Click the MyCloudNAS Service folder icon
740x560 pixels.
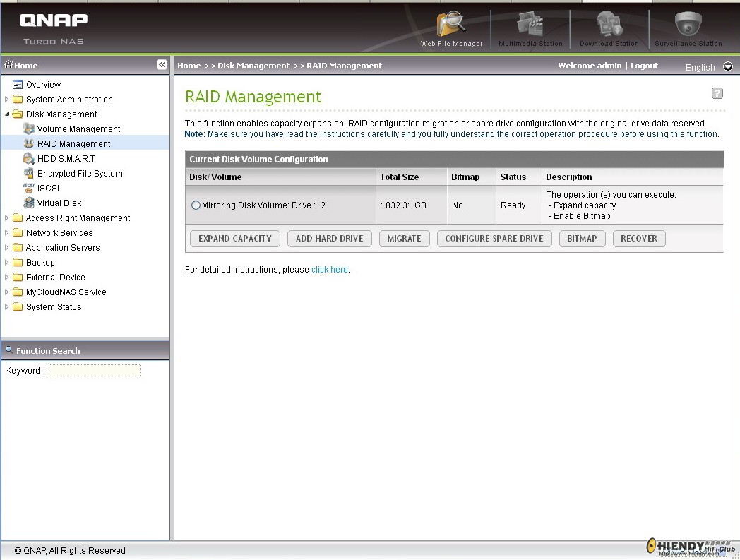(x=18, y=292)
